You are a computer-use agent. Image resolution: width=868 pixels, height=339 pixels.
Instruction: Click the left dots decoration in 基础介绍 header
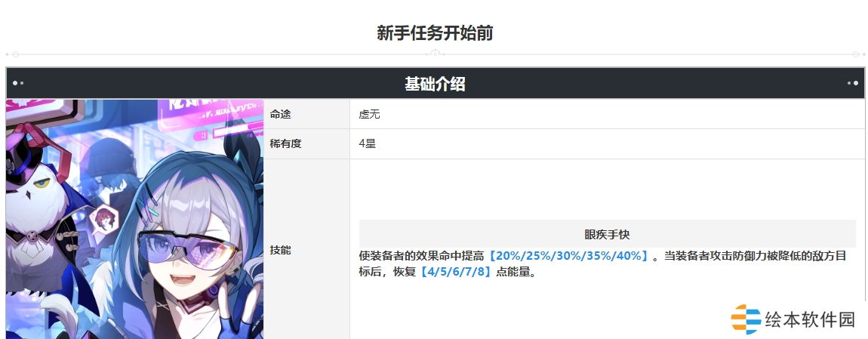[x=18, y=83]
